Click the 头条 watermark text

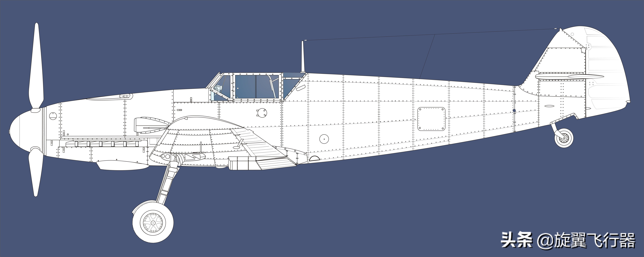click(516, 240)
